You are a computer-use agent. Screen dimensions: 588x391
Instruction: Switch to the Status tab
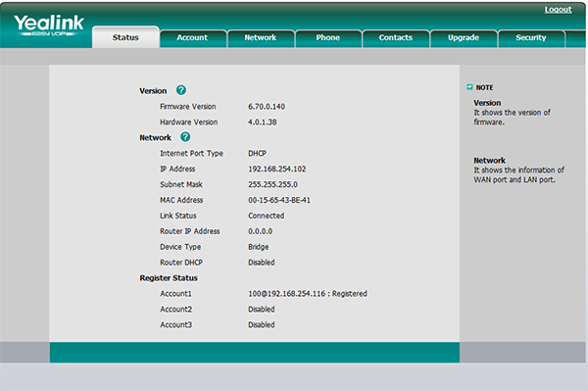point(125,37)
